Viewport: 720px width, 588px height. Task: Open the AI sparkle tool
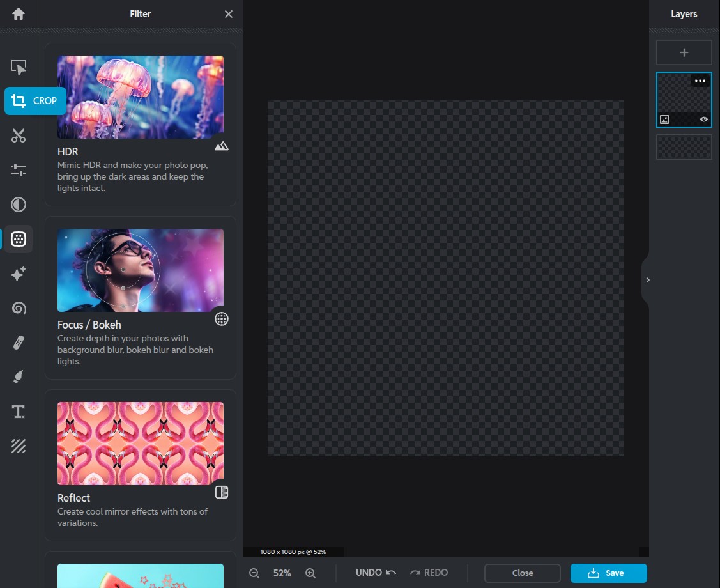pyautogui.click(x=19, y=274)
